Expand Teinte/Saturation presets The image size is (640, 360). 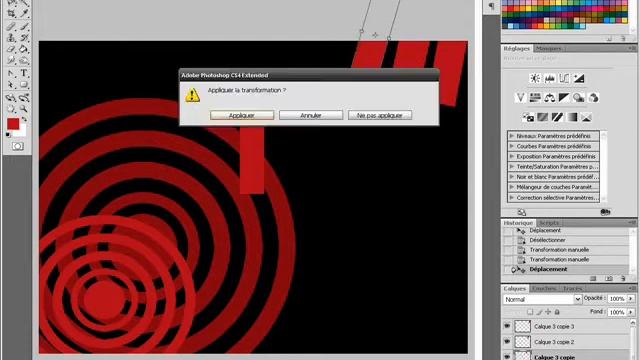pyautogui.click(x=511, y=167)
